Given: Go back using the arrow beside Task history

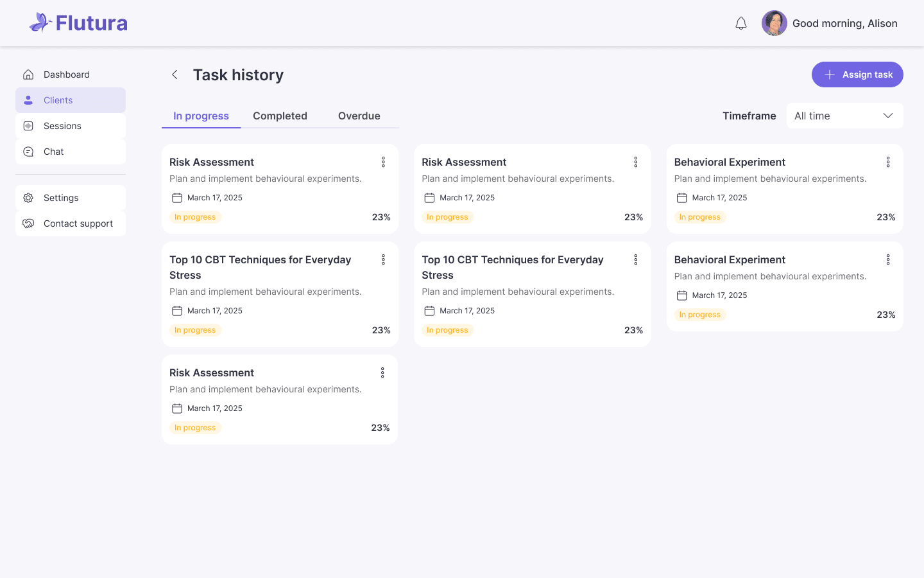Looking at the screenshot, I should point(175,74).
